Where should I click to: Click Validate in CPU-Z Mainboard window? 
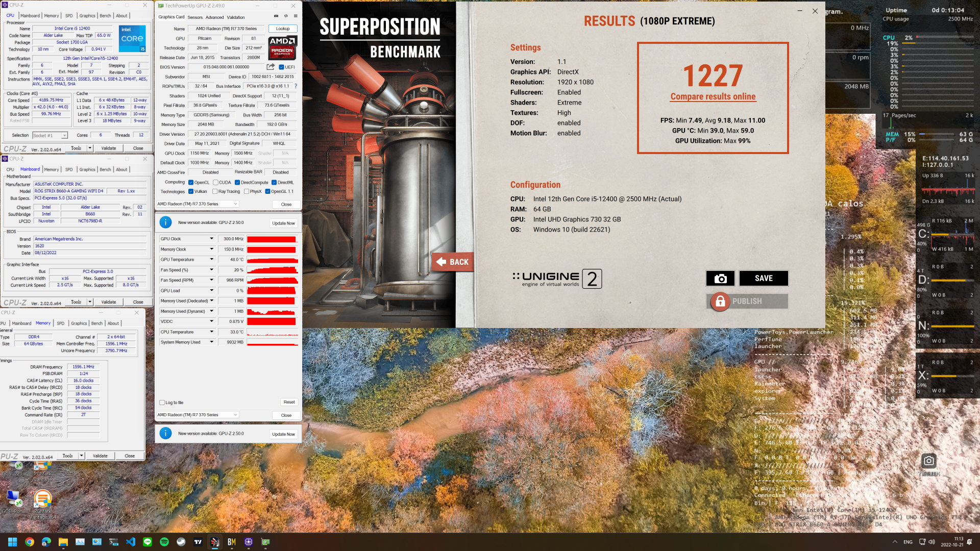(108, 302)
